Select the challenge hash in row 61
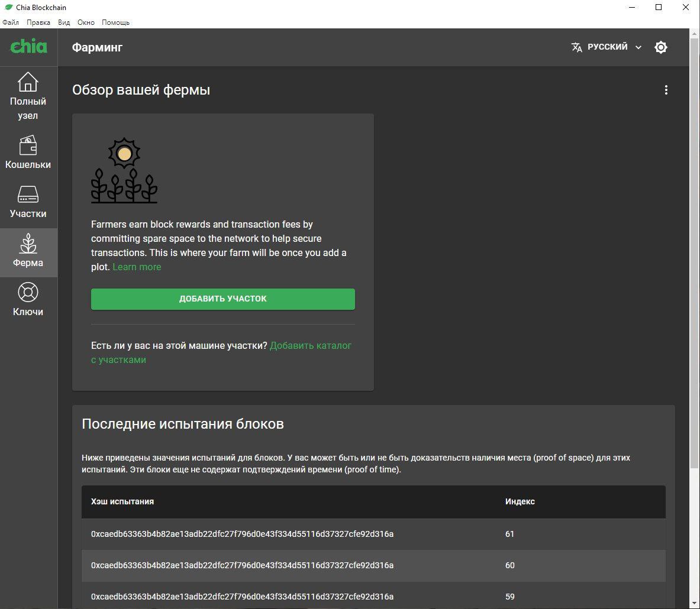Screen dimensions: 700x609 pyautogui.click(x=242, y=534)
